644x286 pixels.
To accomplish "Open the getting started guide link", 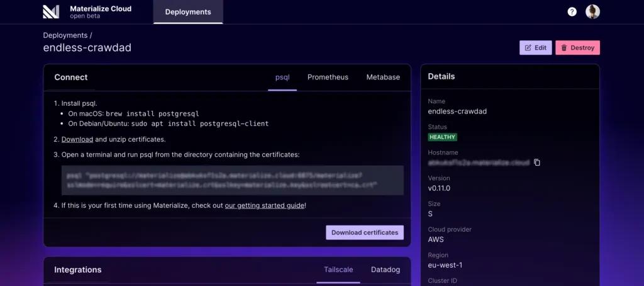I will pos(265,205).
